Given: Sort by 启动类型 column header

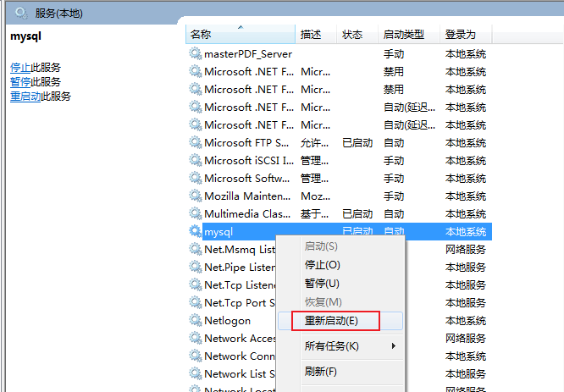Looking at the screenshot, I should 409,35.
